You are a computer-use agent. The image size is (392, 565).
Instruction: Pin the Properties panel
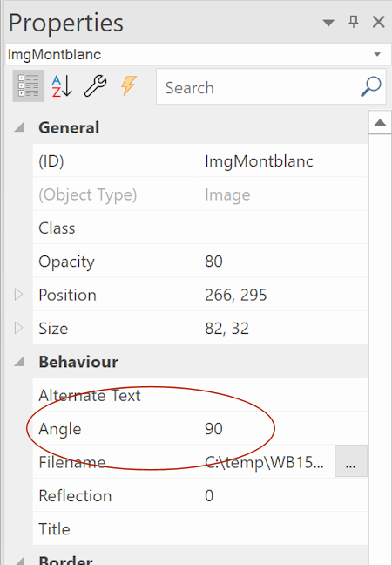pyautogui.click(x=354, y=22)
